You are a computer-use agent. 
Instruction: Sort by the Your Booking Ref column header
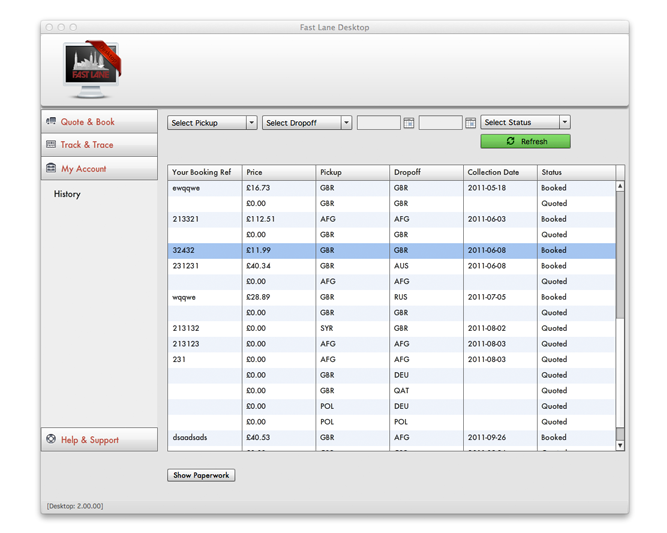click(x=205, y=172)
